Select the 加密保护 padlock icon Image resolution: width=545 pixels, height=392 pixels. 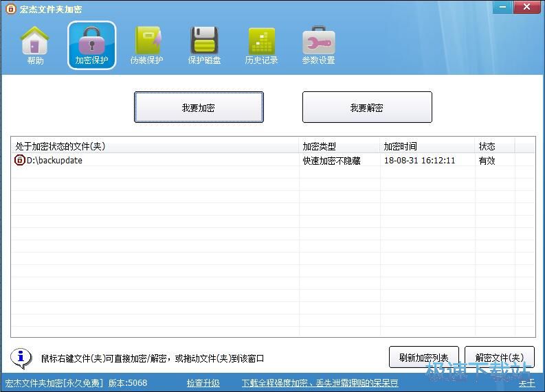(x=92, y=45)
